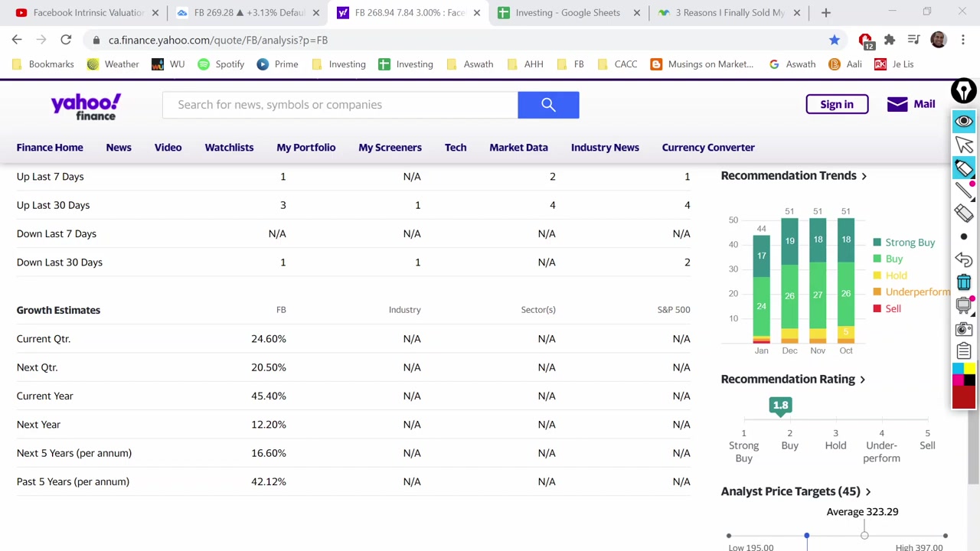Viewport: 980px width, 551px height.
Task: Switch to 3 Reasons I Finally Sold tab
Action: coord(729,12)
